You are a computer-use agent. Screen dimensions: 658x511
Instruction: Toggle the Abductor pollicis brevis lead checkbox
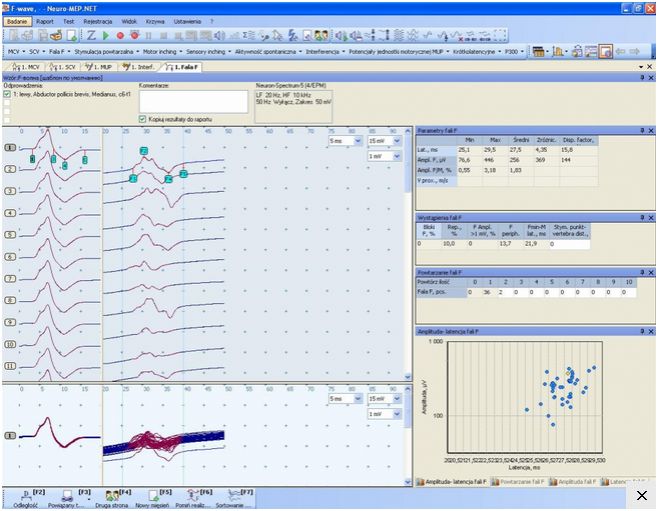point(7,95)
